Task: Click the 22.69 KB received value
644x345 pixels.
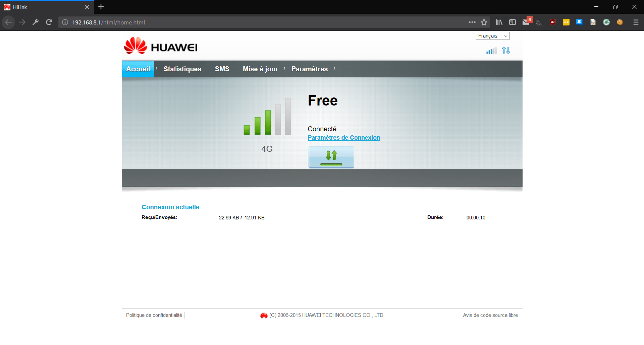Action: [x=229, y=218]
